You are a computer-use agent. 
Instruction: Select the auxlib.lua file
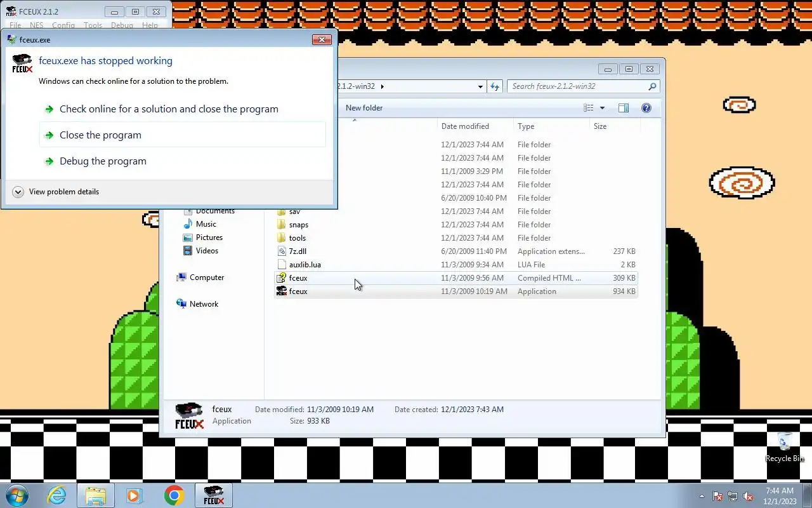click(x=455, y=265)
